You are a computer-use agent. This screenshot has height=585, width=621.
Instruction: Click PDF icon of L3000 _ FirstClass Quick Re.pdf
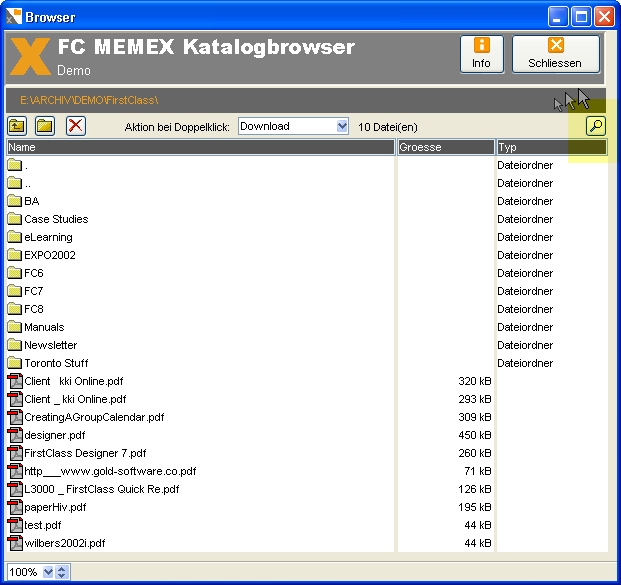coord(15,489)
